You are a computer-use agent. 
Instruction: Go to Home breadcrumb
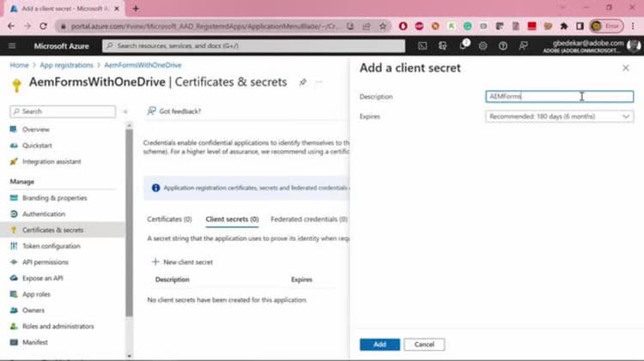pyautogui.click(x=19, y=65)
